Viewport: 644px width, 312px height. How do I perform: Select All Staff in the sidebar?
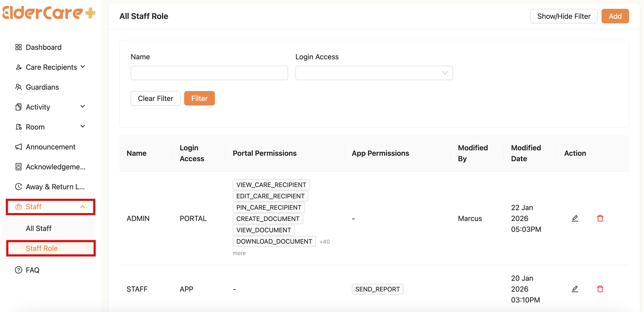pyautogui.click(x=39, y=228)
